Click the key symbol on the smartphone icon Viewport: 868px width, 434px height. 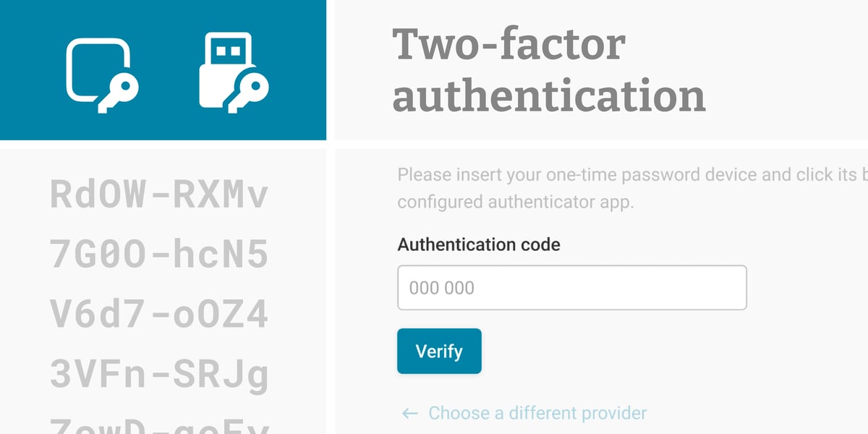(123, 90)
